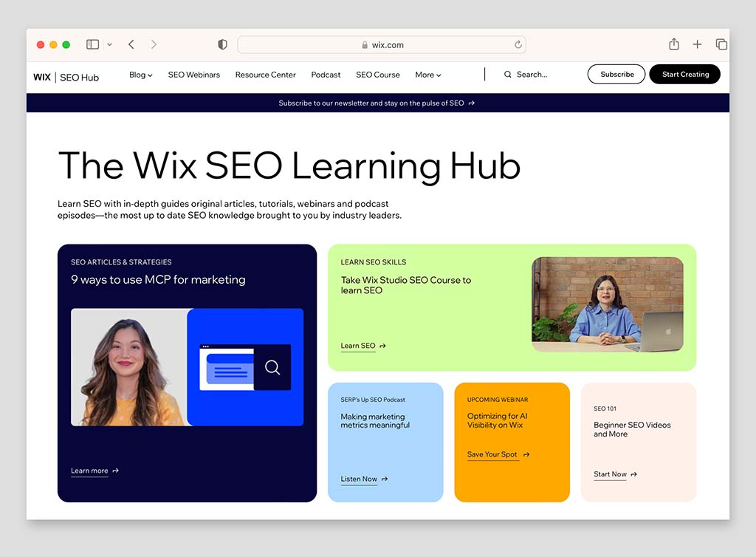Open the Safari share icon
This screenshot has height=557, width=756.
click(673, 44)
